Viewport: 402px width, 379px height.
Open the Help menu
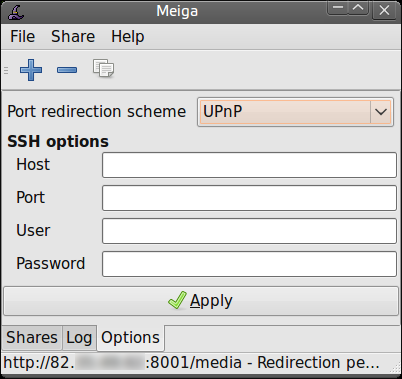click(x=128, y=36)
